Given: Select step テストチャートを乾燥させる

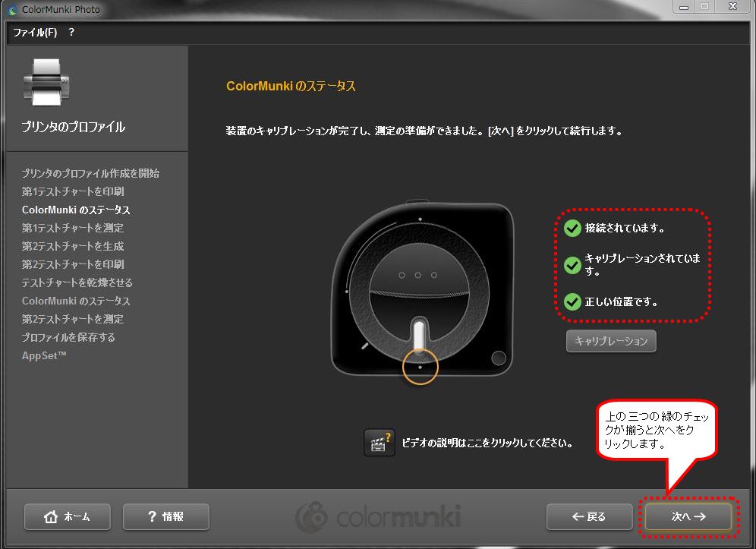Looking at the screenshot, I should pos(77,282).
